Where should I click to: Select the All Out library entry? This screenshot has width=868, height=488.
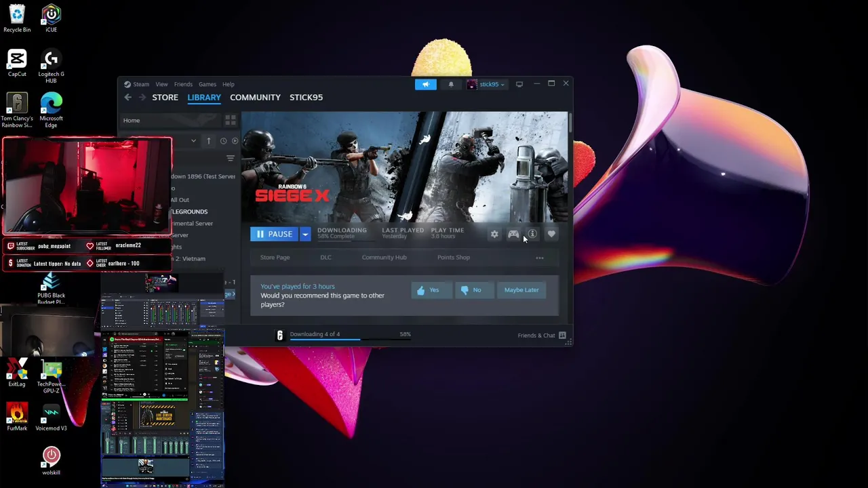180,200
